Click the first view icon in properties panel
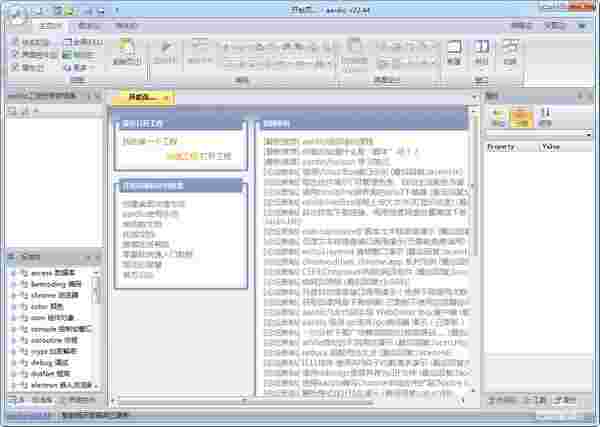 click(x=498, y=117)
